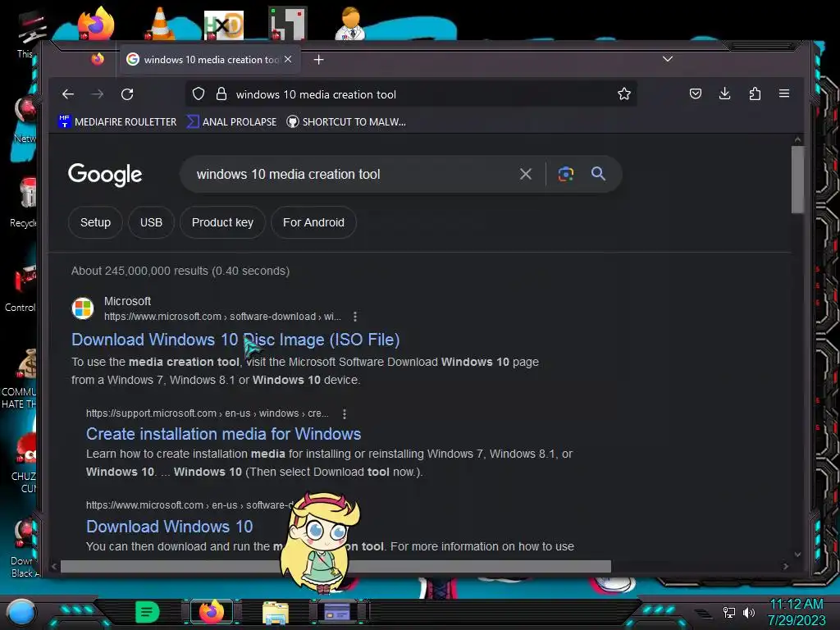Select the For Android filter chip
This screenshot has height=630, width=840.
[313, 222]
